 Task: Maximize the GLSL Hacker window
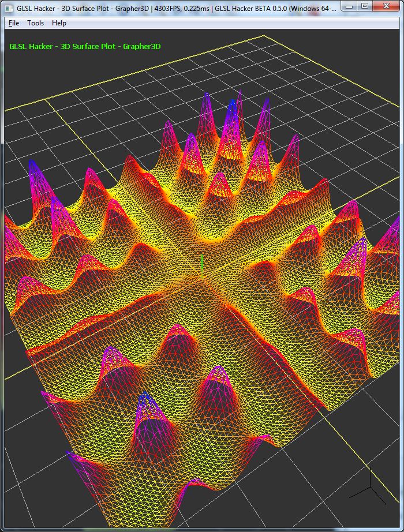tap(365, 6)
